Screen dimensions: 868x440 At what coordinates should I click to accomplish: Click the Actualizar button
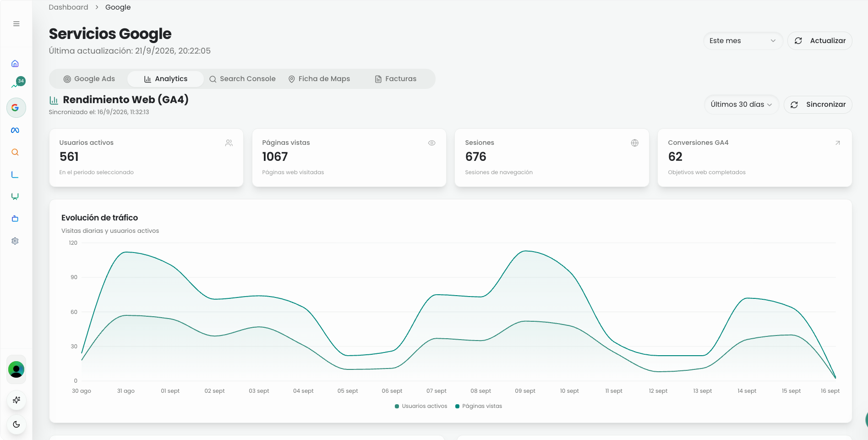click(x=820, y=41)
